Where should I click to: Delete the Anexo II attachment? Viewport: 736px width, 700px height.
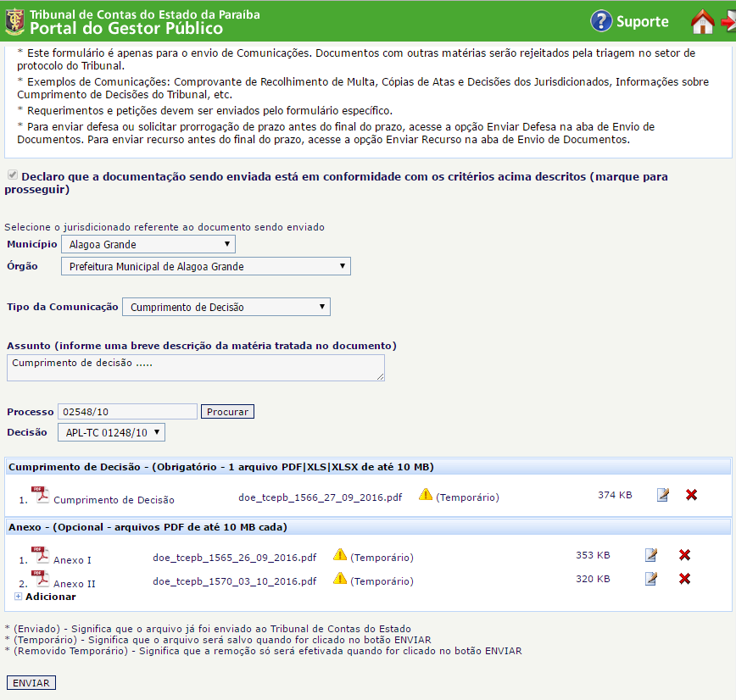[684, 579]
